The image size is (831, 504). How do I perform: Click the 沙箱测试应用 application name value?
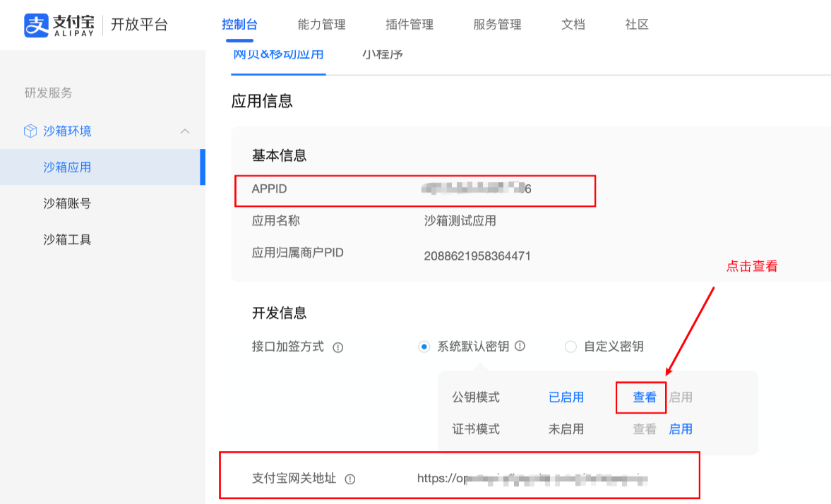coord(460,221)
